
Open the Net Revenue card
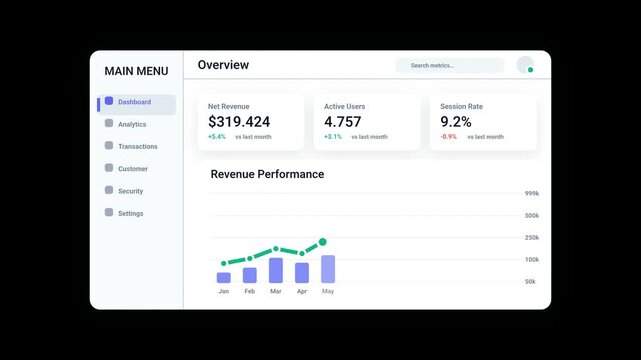(251, 122)
